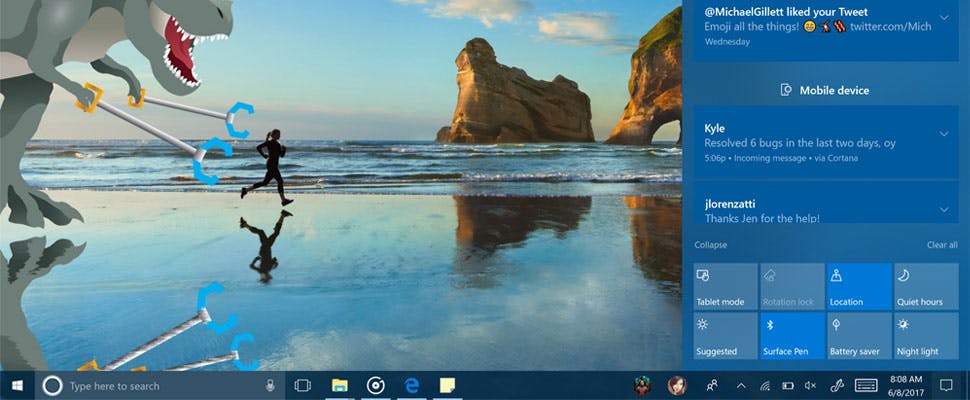The width and height of the screenshot is (970, 400).
Task: Open the Windows Start menu
Action: [x=17, y=386]
